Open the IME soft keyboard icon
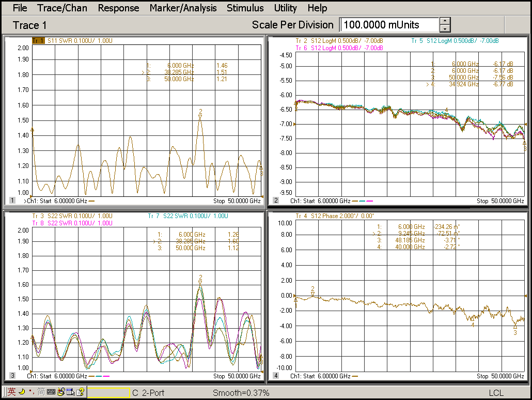The image size is (532, 400). point(51,392)
